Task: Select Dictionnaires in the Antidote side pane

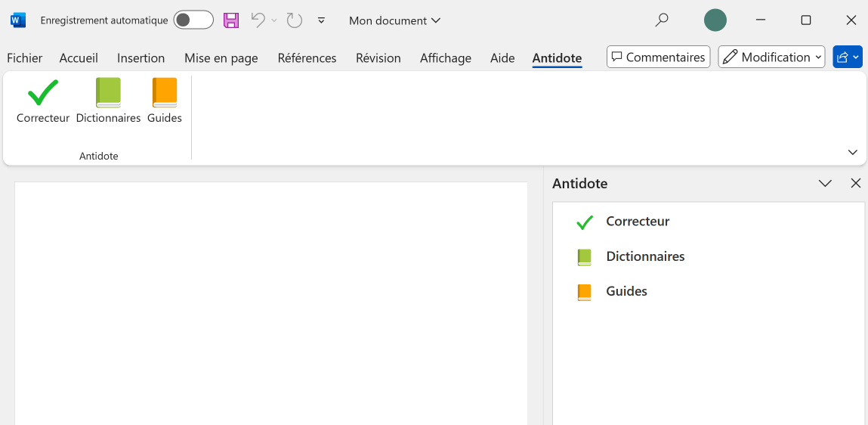Action: coord(644,256)
